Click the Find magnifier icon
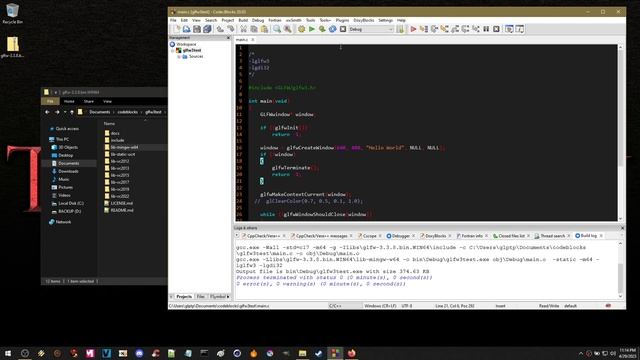This screenshot has height=360, width=640. (277, 29)
